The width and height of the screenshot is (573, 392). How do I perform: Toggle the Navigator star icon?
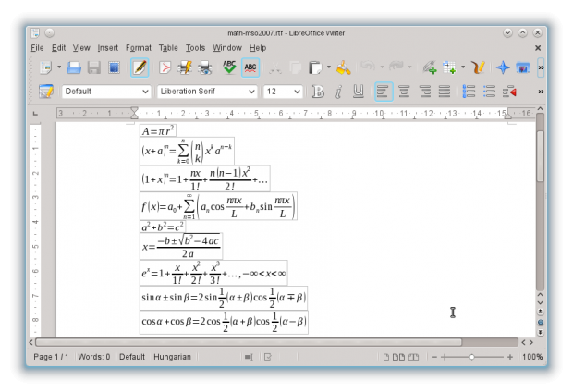(x=503, y=67)
